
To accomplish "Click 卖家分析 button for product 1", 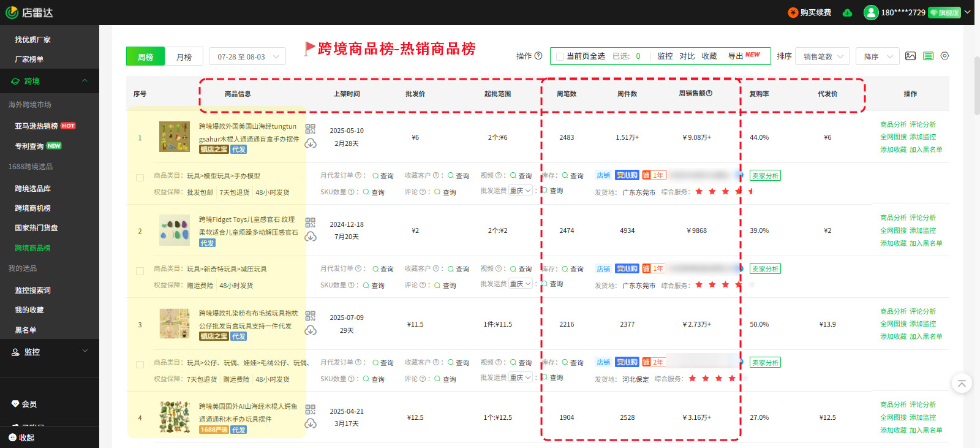I will pos(765,176).
